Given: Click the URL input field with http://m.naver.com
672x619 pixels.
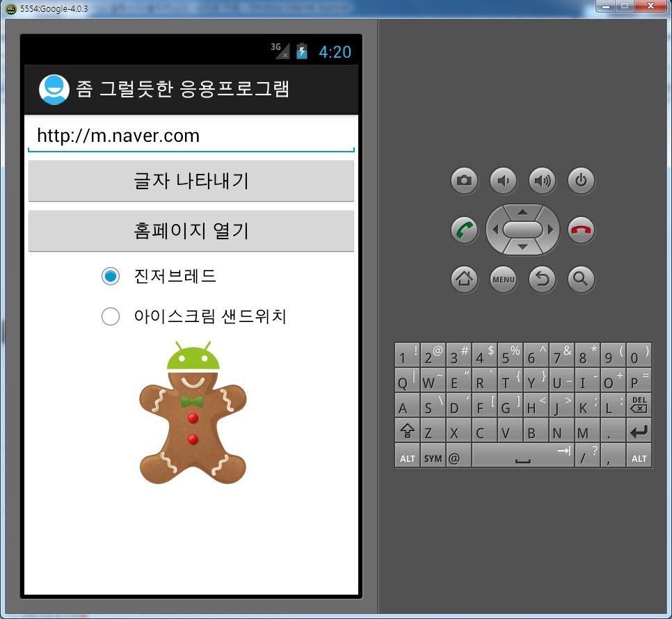Looking at the screenshot, I should click(x=191, y=136).
